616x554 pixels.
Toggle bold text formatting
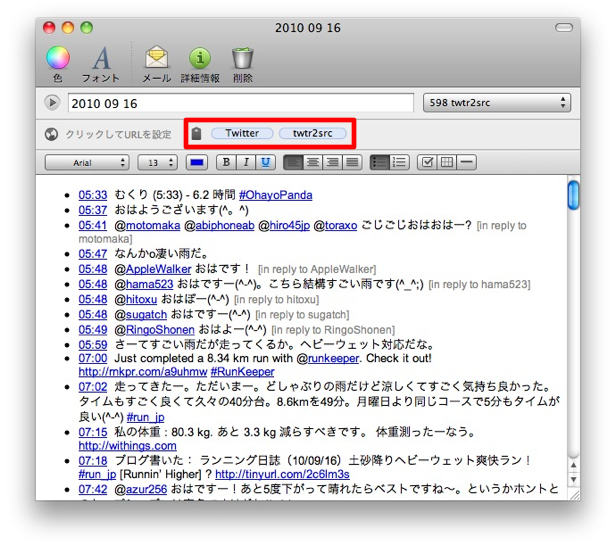click(226, 161)
